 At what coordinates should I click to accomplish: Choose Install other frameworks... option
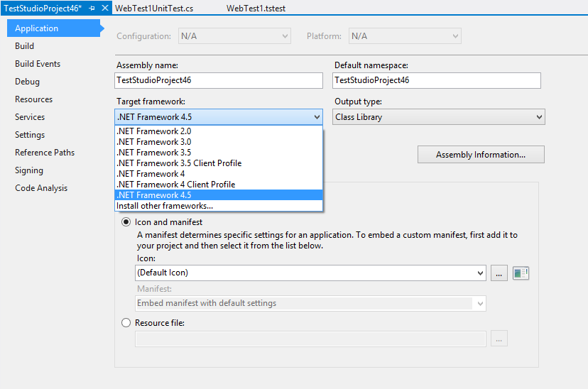[219, 206]
